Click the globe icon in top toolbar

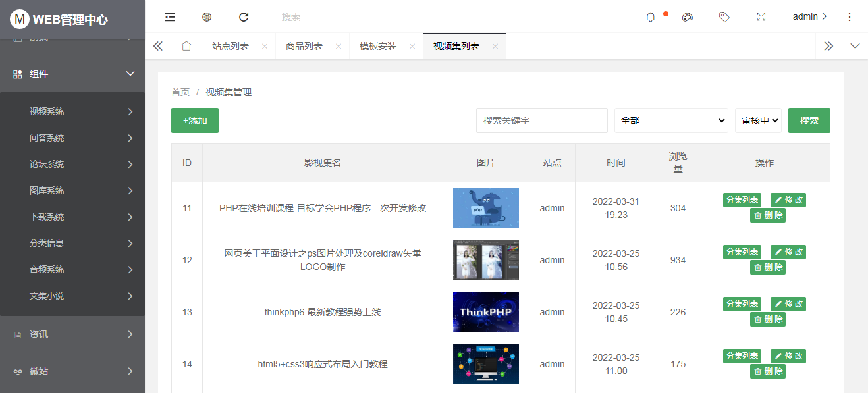click(207, 17)
